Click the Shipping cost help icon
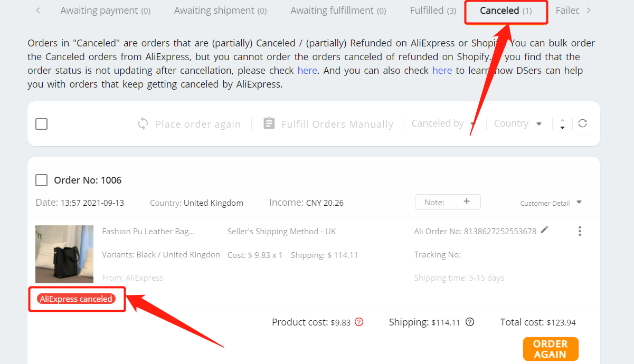This screenshot has width=634, height=364. [470, 322]
